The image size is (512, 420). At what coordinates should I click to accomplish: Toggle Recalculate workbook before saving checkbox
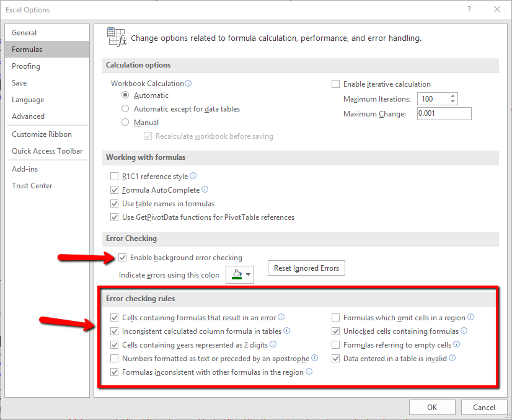click(148, 136)
